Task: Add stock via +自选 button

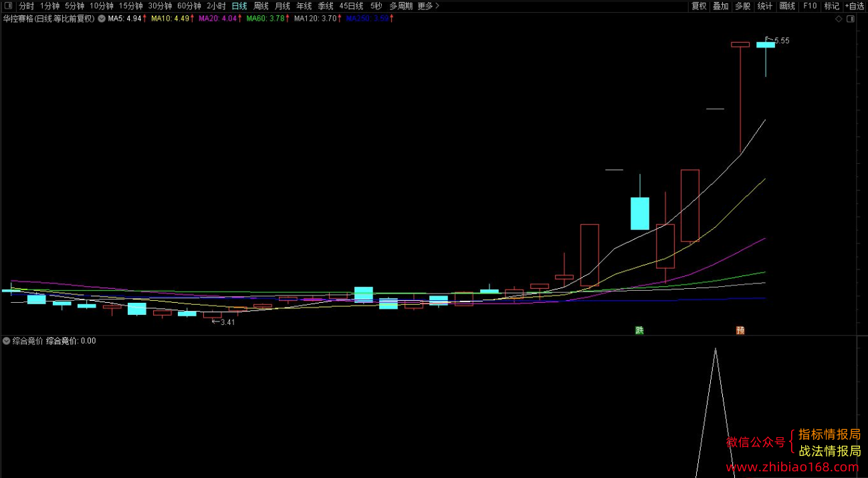Action: coord(855,6)
